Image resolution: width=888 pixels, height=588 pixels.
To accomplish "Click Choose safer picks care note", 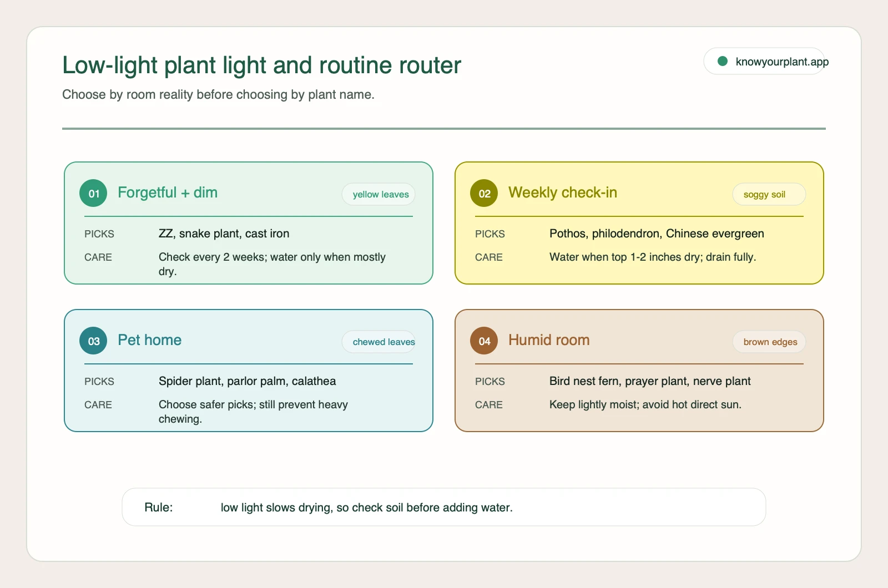I will [253, 412].
